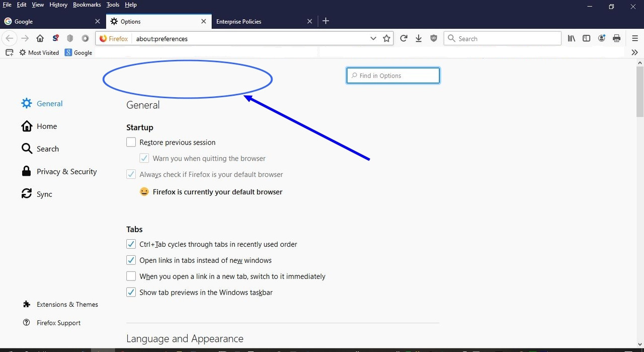Close the Google tab

point(98,21)
